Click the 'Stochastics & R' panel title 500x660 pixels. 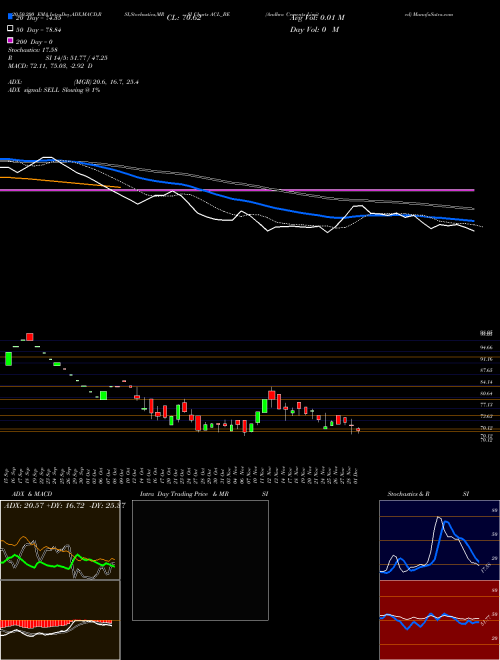(409, 494)
